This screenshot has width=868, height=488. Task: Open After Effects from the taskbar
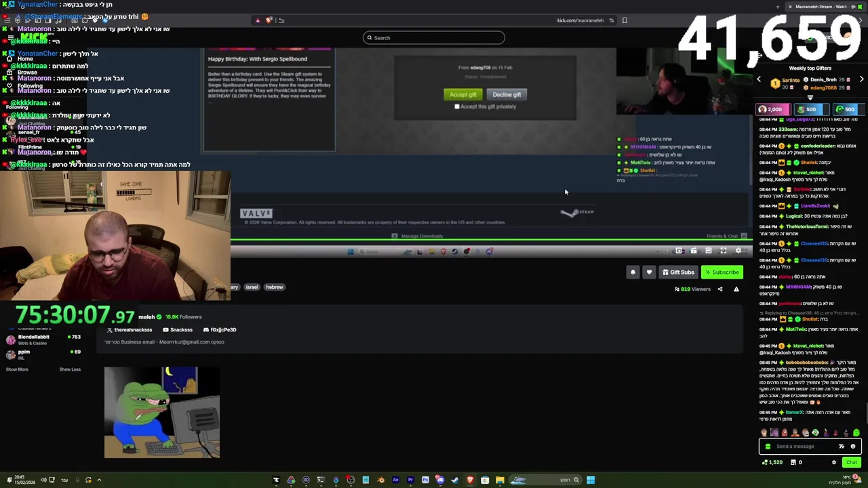(395, 481)
